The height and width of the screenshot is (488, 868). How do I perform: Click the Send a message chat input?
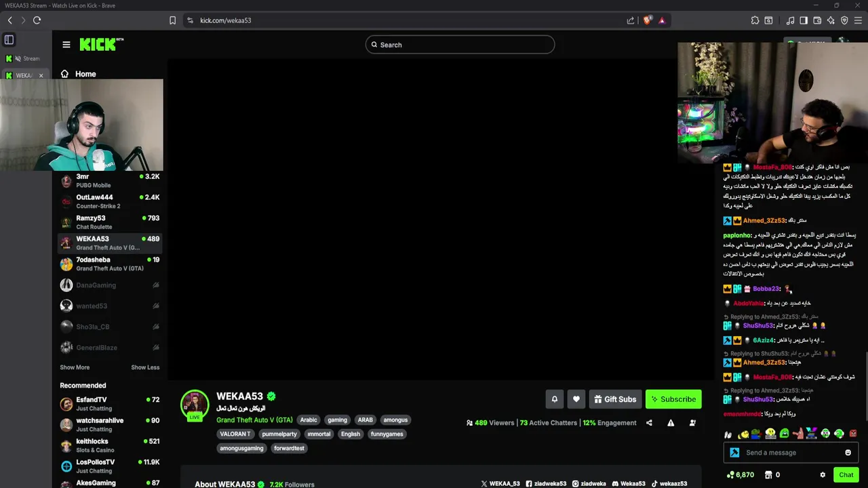790,453
